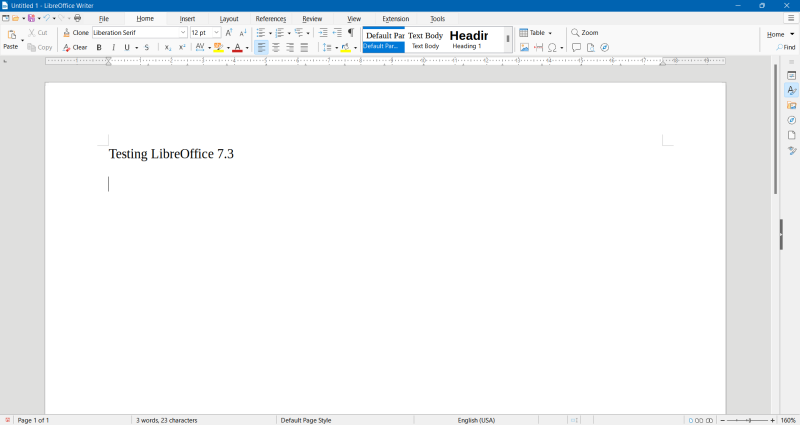Open the Navigator from the sidebar
The width and height of the screenshot is (800, 425).
(791, 120)
